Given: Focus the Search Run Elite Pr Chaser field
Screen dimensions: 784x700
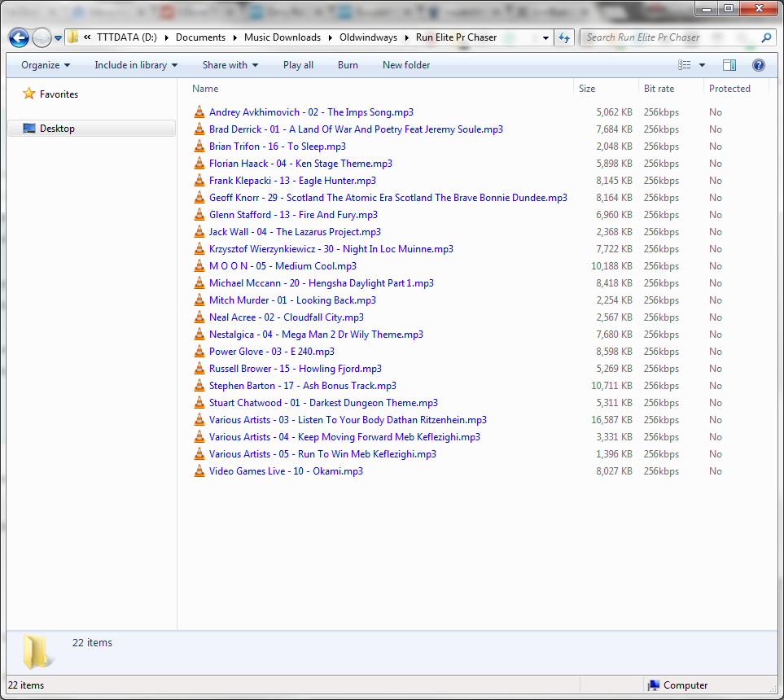Looking at the screenshot, I should point(668,37).
